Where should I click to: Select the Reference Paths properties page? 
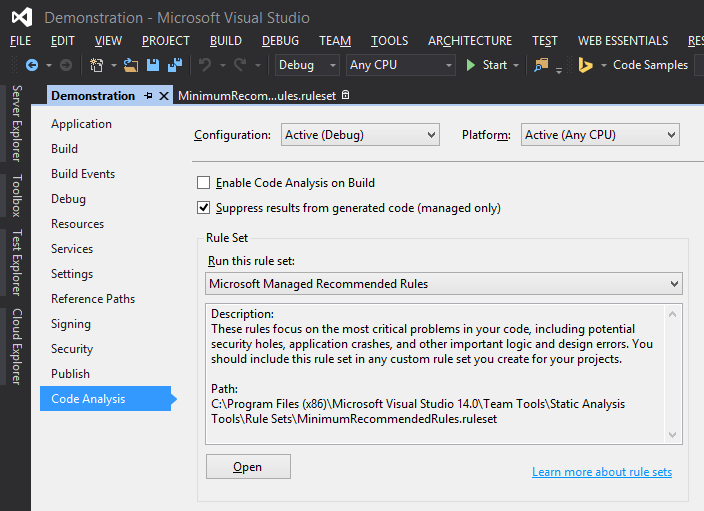pyautogui.click(x=93, y=299)
